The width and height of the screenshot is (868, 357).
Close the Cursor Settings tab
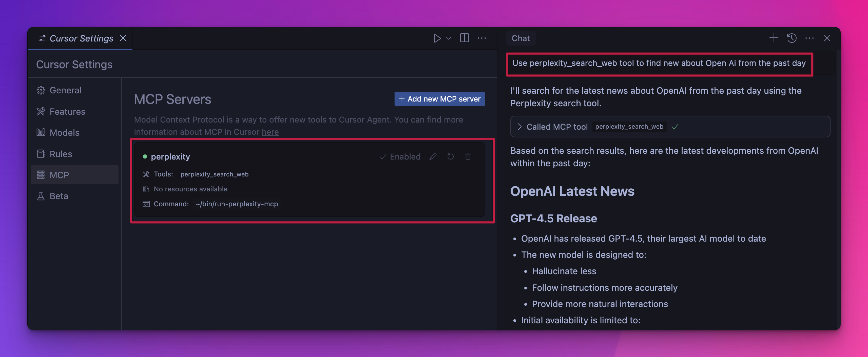point(123,38)
